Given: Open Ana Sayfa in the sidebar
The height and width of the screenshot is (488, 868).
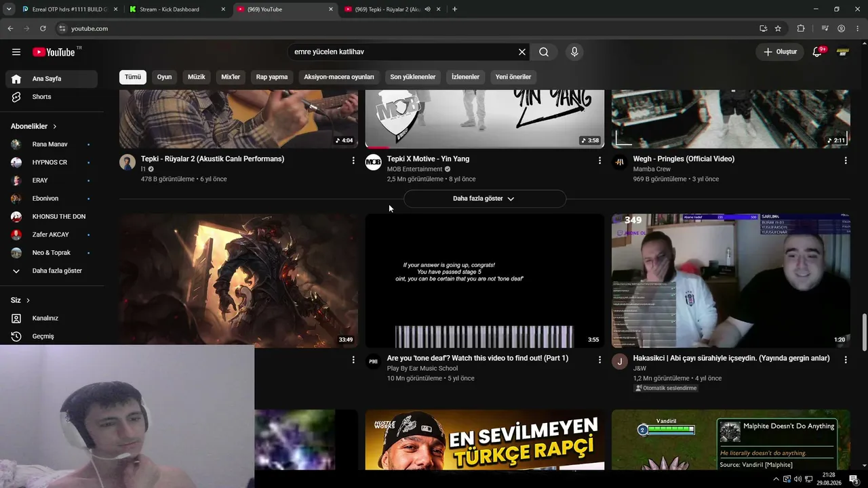Looking at the screenshot, I should coord(52,79).
